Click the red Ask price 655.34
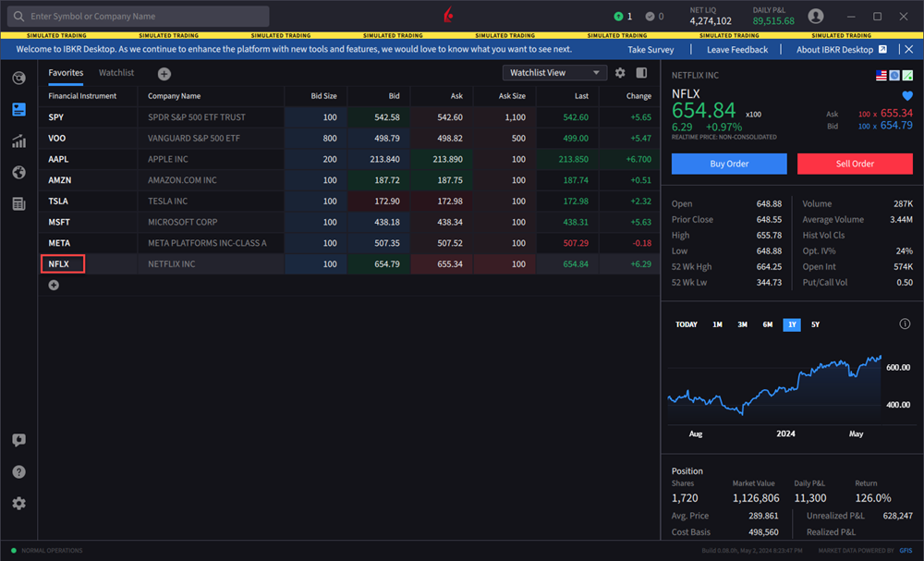 [x=896, y=113]
